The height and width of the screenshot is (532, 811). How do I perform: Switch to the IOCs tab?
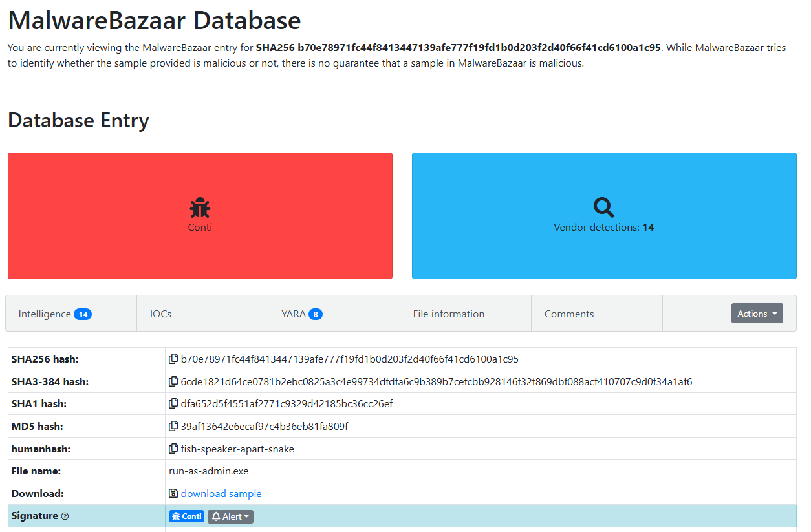point(160,314)
